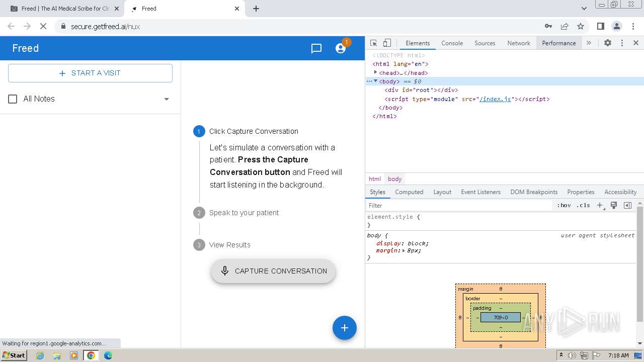Select html breadcrumb in DevTools
This screenshot has height=362, width=644.
(x=375, y=179)
